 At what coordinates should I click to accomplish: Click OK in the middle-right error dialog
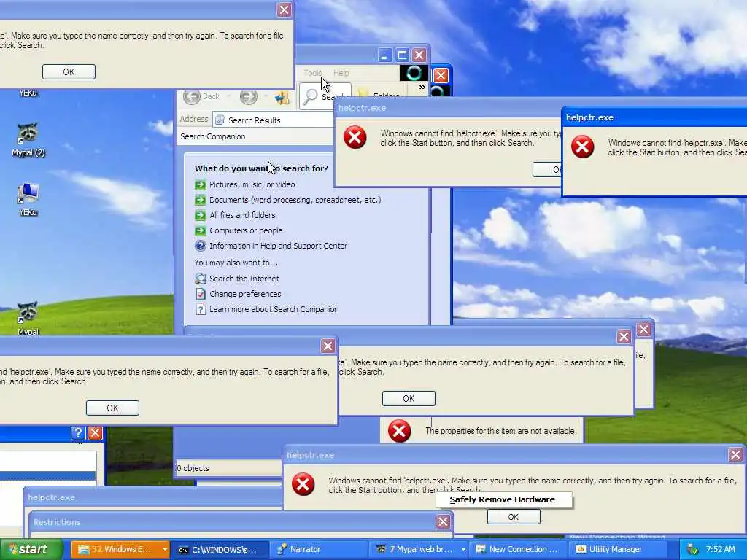tap(409, 399)
